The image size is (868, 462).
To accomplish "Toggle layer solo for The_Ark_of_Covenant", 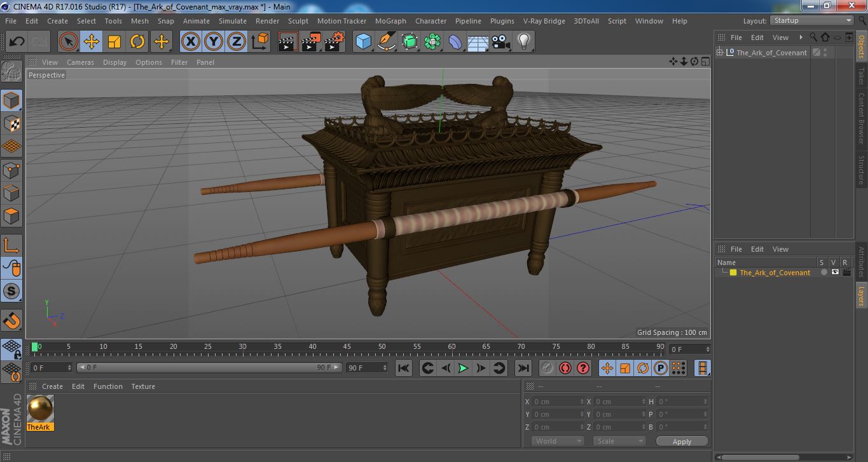I will [x=824, y=272].
